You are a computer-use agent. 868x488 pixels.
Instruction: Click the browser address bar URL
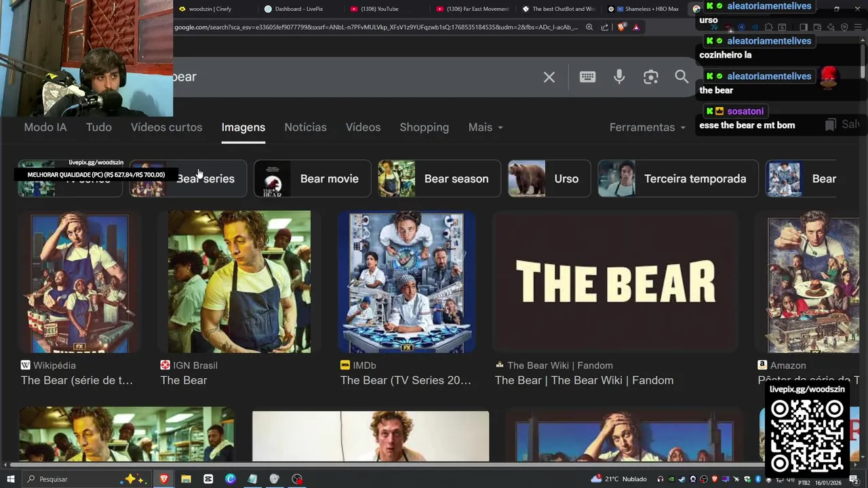(376, 27)
